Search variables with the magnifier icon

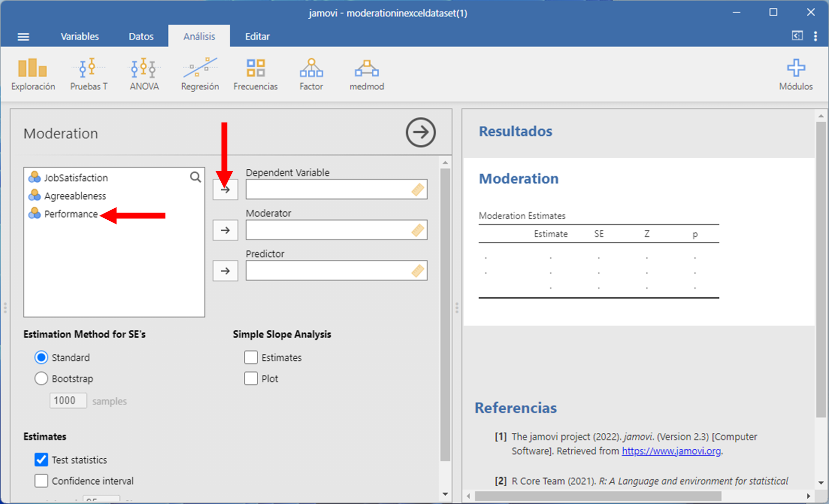[x=195, y=177]
